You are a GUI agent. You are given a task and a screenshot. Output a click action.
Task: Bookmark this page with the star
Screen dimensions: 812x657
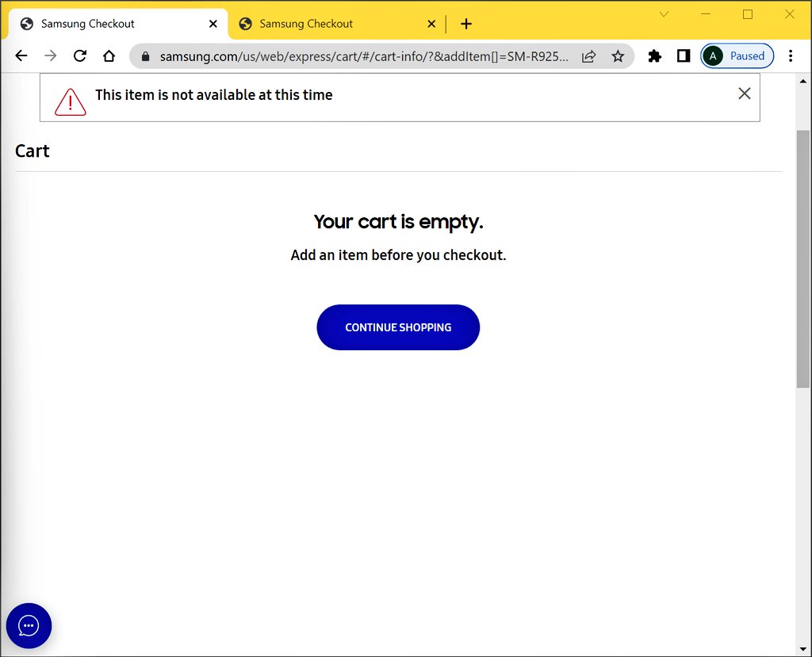click(x=618, y=56)
